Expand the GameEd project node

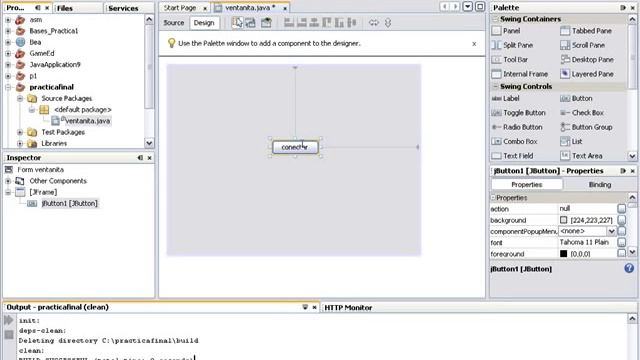pyautogui.click(x=8, y=53)
